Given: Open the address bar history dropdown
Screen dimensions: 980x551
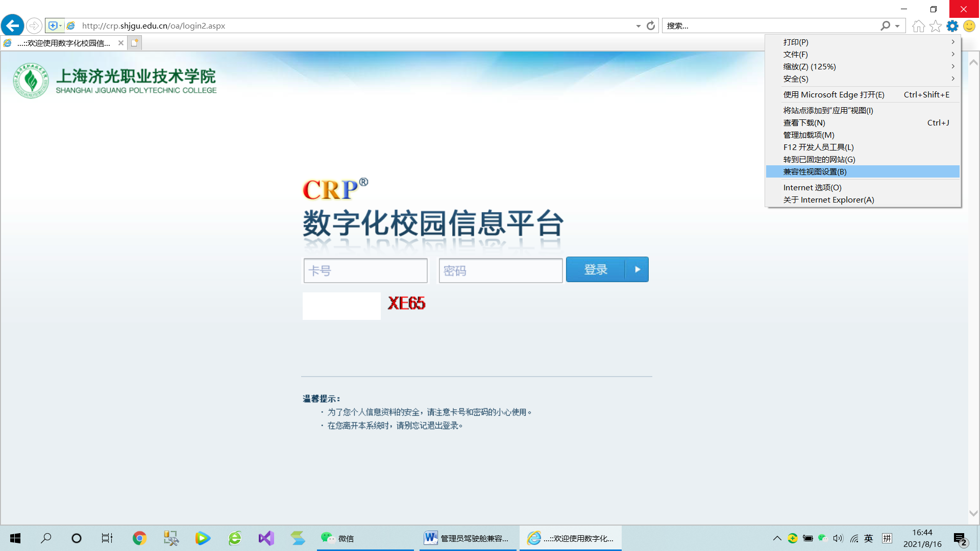Looking at the screenshot, I should [x=638, y=26].
